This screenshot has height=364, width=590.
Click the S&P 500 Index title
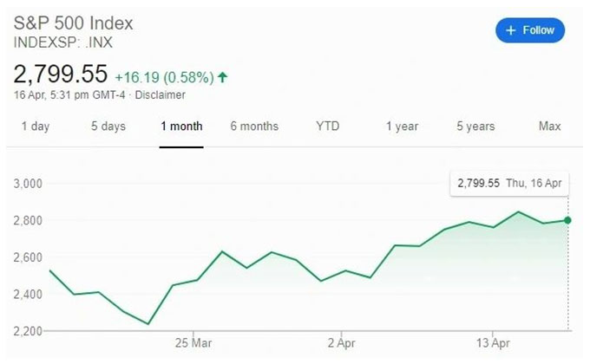(74, 23)
